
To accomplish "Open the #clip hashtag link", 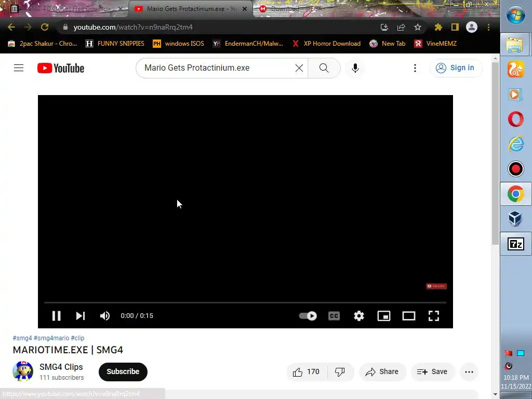I will [x=77, y=338].
